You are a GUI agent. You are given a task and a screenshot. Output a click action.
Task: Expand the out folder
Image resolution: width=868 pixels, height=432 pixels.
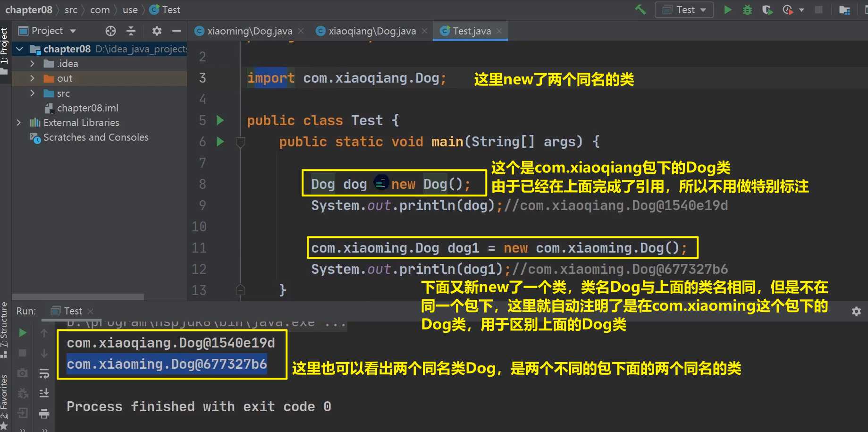[32, 78]
